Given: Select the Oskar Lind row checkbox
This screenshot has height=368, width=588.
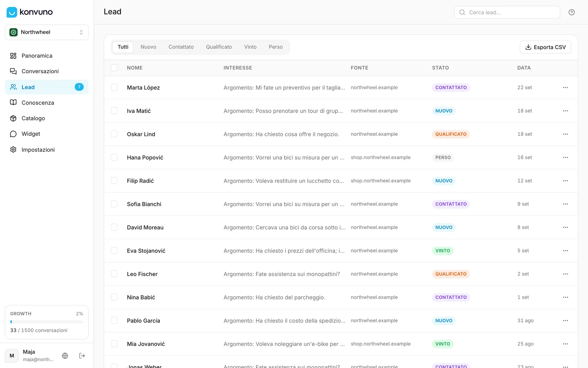Looking at the screenshot, I should (114, 134).
